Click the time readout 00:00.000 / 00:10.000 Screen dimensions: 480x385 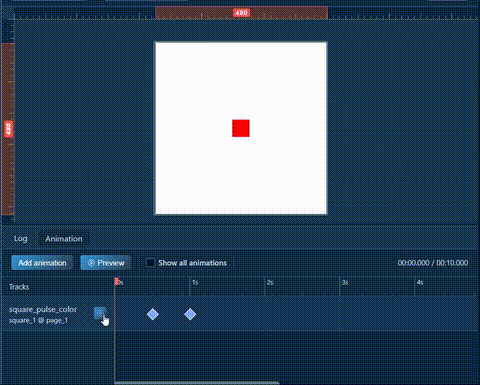[x=433, y=263]
